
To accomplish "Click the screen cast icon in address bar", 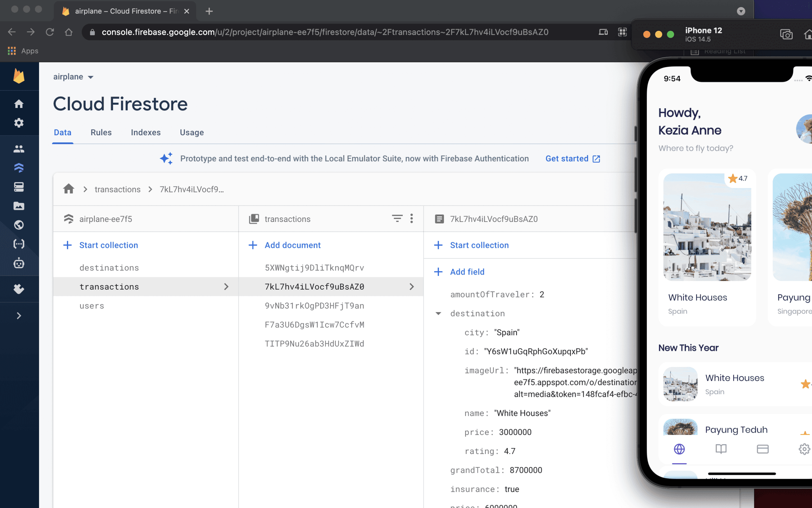I will [x=603, y=32].
